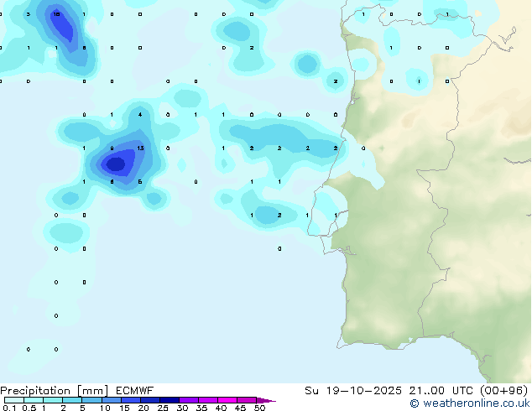Click the '0.1' legend scale label
The width and height of the screenshot is (532, 411).
pyautogui.click(x=8, y=408)
